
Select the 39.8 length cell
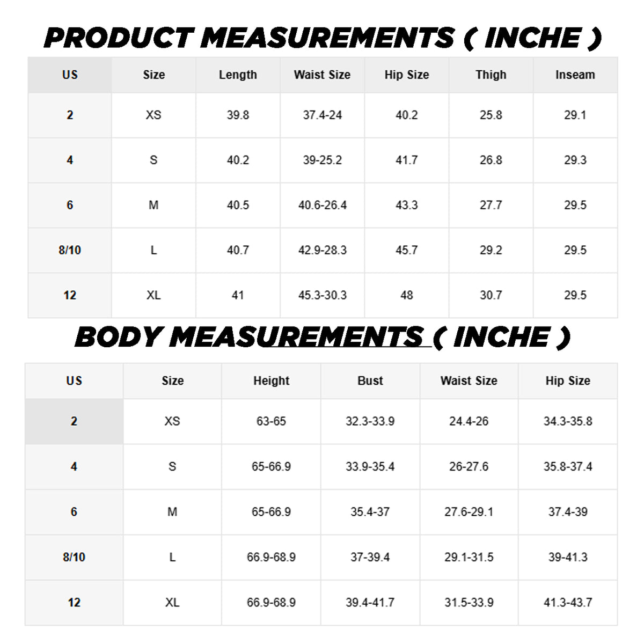(x=238, y=115)
